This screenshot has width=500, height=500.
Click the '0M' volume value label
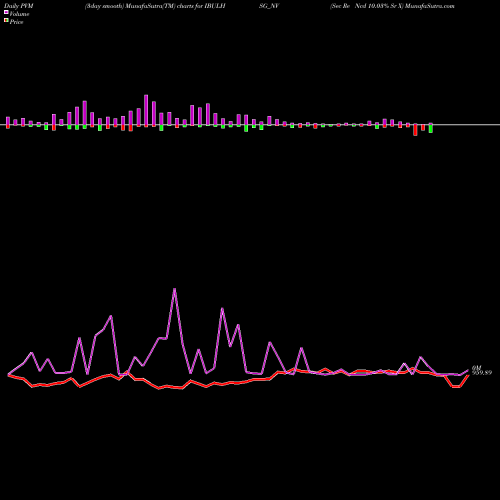point(476,368)
